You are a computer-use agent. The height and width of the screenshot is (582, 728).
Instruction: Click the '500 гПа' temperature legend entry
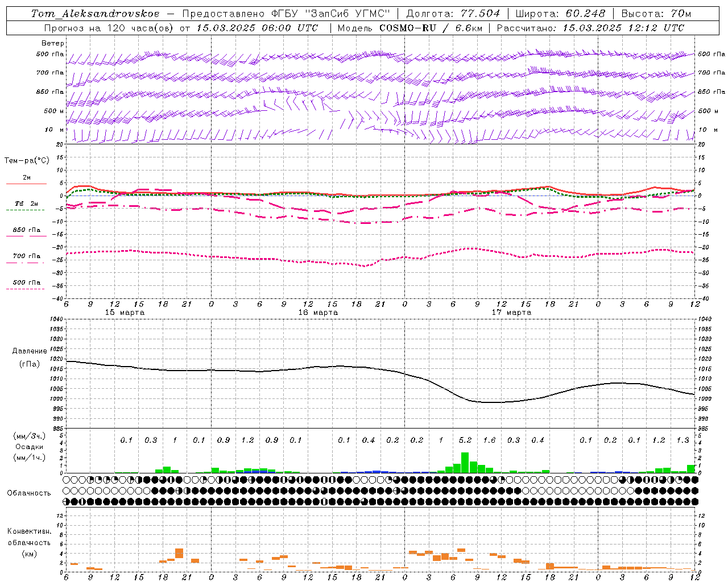(x=27, y=282)
